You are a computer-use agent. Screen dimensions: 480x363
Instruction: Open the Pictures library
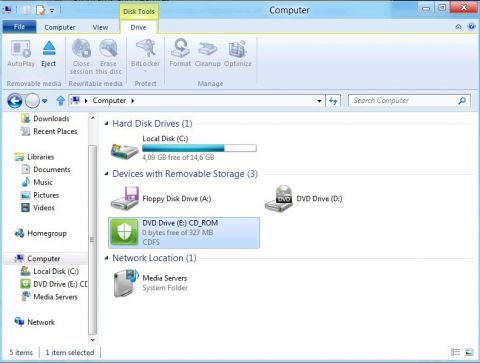40,195
